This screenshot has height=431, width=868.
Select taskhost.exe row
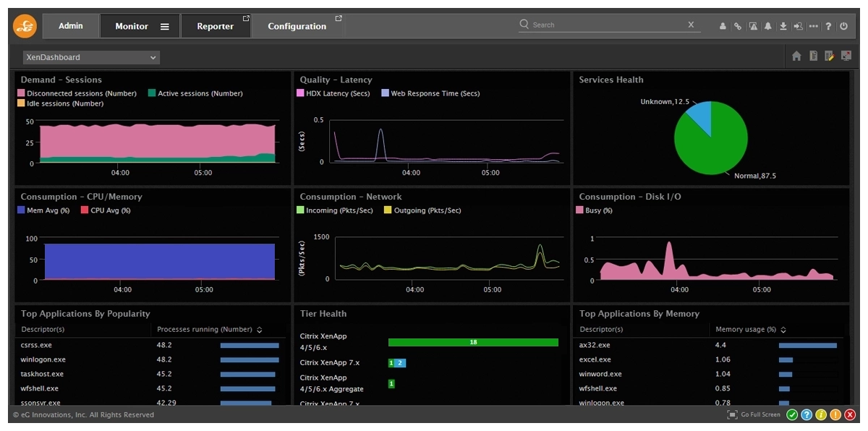pos(150,374)
